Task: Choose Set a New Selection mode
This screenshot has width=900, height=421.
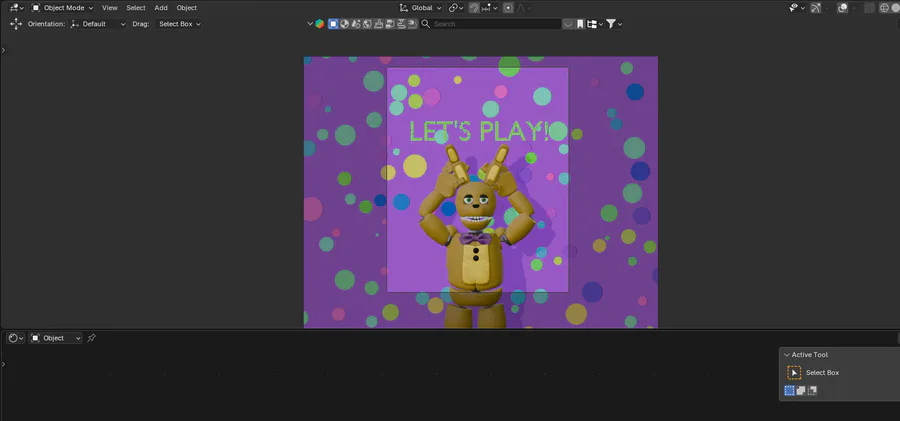Action: (x=790, y=391)
